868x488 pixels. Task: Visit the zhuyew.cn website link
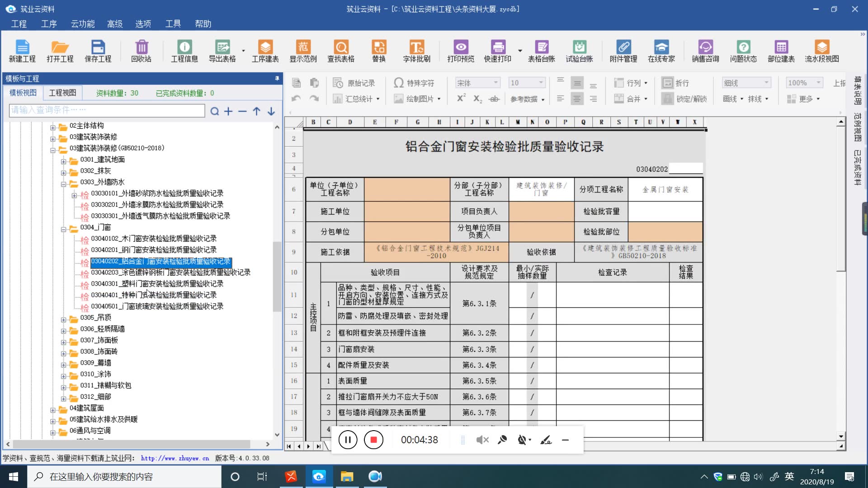[x=175, y=458]
